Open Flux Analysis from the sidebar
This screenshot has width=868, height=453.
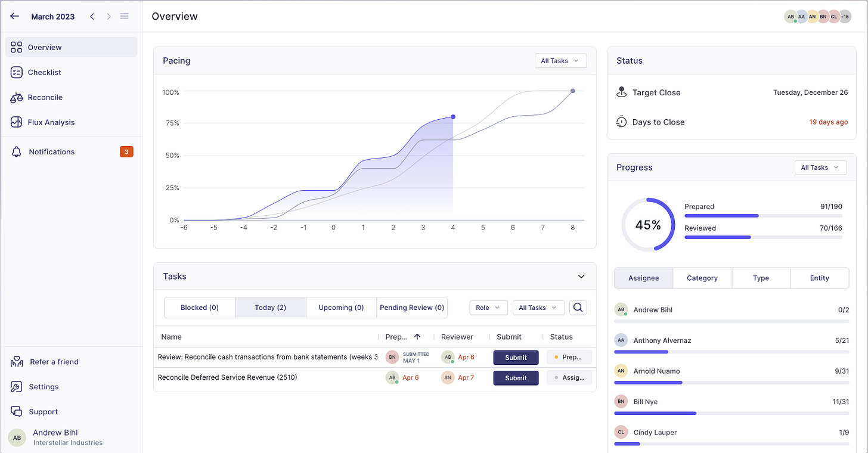(x=16, y=122)
